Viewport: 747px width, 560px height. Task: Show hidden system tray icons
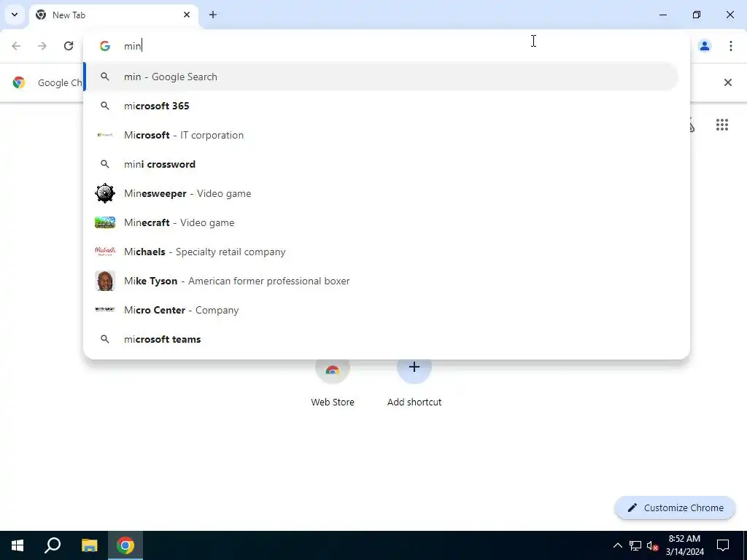click(x=617, y=545)
